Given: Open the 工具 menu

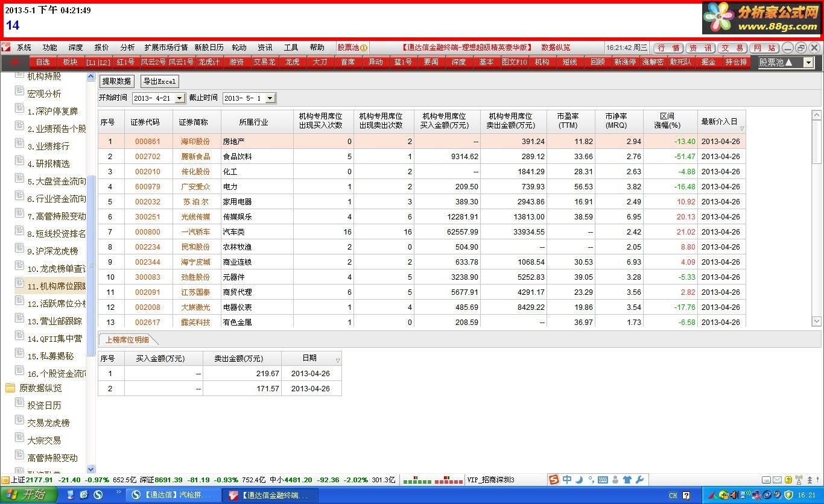Looking at the screenshot, I should click(x=291, y=48).
